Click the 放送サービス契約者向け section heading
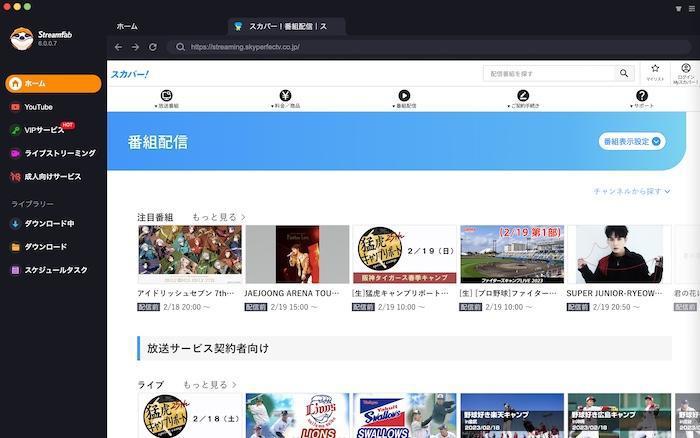This screenshot has width=700, height=438. coord(208,348)
